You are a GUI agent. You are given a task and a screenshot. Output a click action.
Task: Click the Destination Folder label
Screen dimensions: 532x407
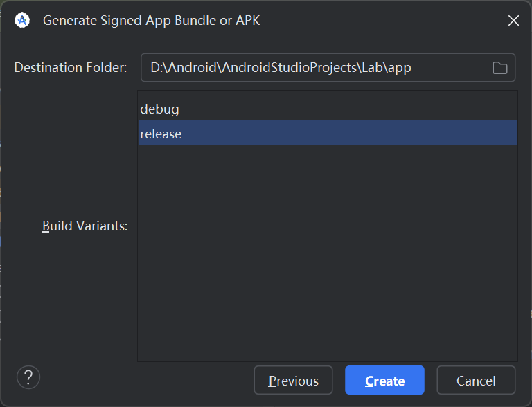(x=71, y=68)
